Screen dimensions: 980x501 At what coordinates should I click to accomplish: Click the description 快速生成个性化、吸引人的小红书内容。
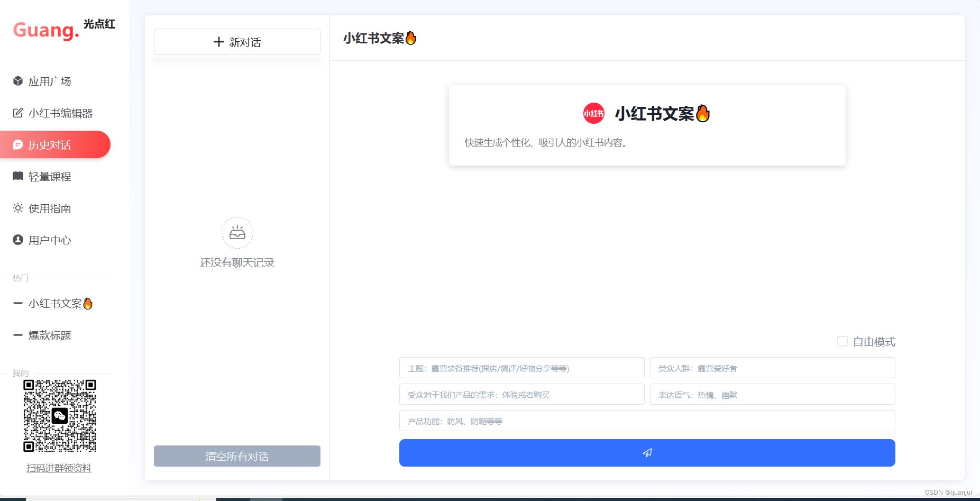(547, 142)
